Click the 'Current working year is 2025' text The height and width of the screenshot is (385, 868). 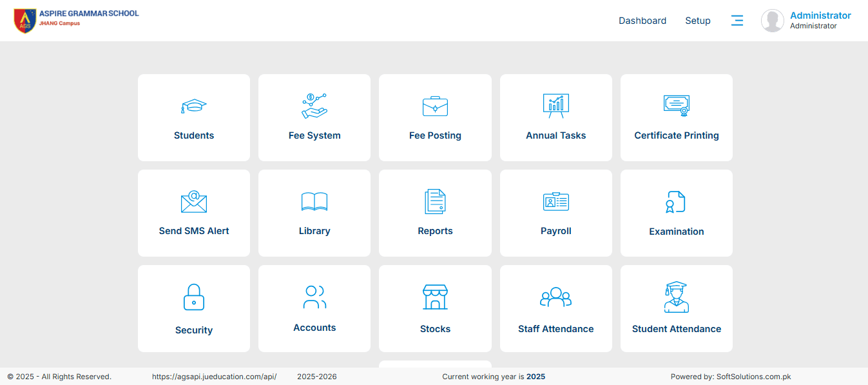click(x=494, y=377)
